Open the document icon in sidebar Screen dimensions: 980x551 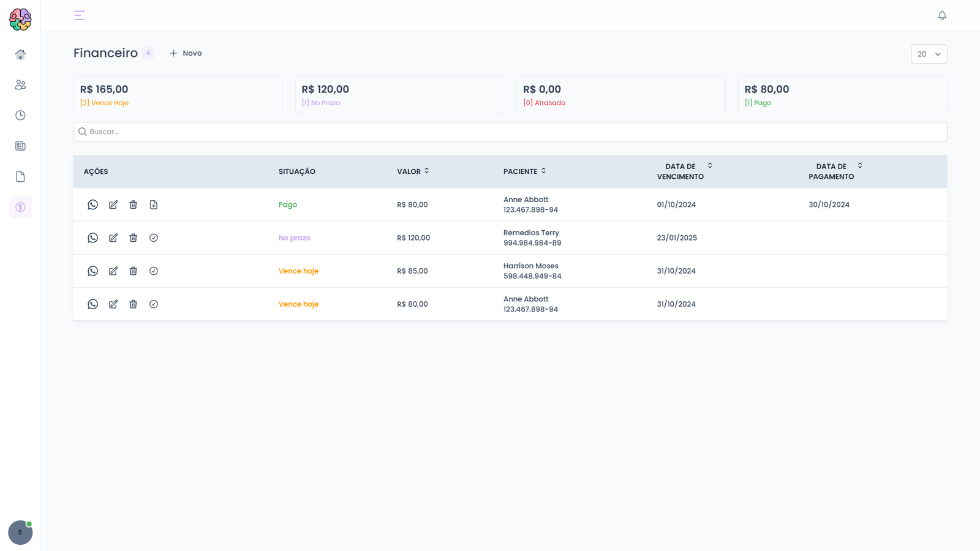click(20, 177)
